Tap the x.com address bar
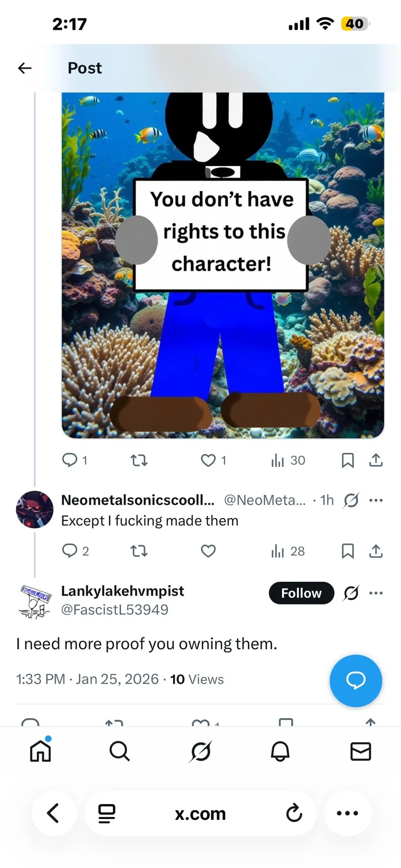 (x=200, y=814)
